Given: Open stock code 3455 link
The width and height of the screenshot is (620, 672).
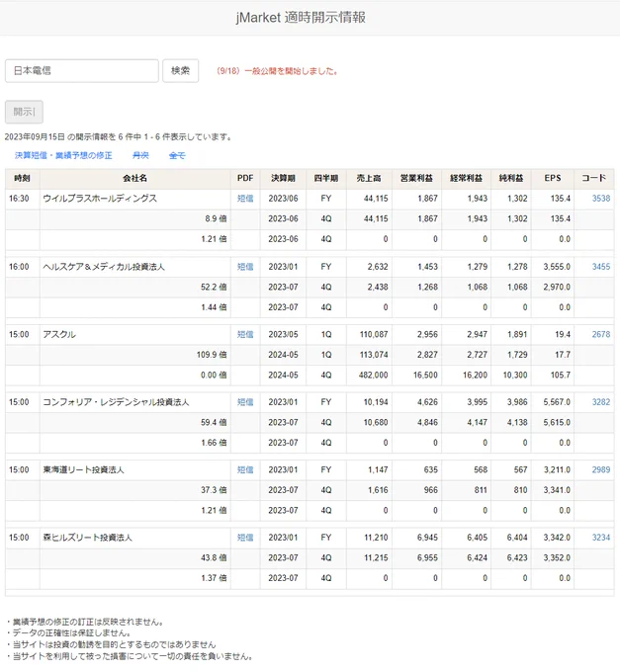Looking at the screenshot, I should [601, 267].
